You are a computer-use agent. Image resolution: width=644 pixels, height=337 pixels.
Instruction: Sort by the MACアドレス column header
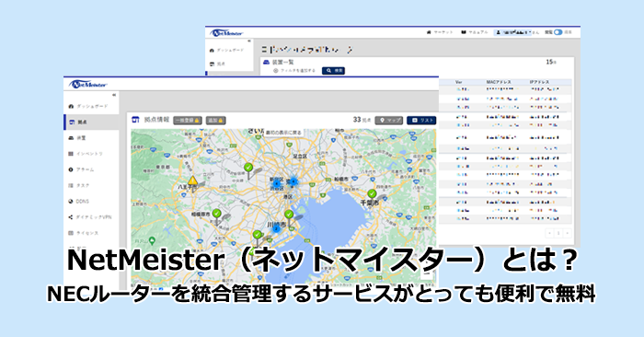point(499,82)
